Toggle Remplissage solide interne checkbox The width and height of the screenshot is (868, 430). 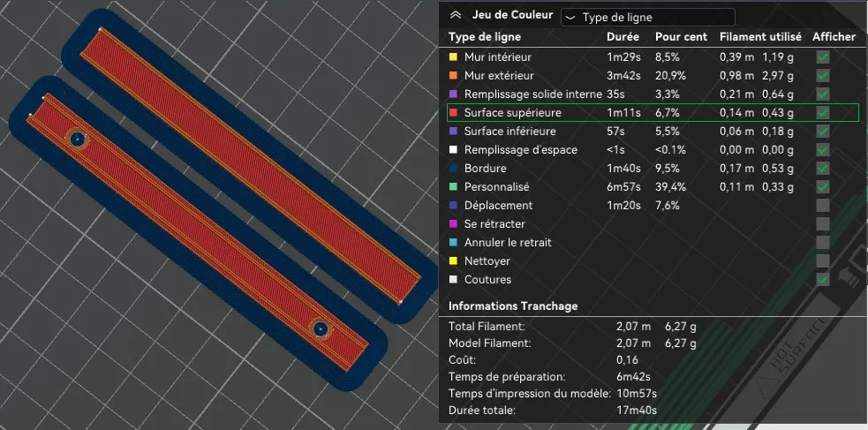coord(823,94)
